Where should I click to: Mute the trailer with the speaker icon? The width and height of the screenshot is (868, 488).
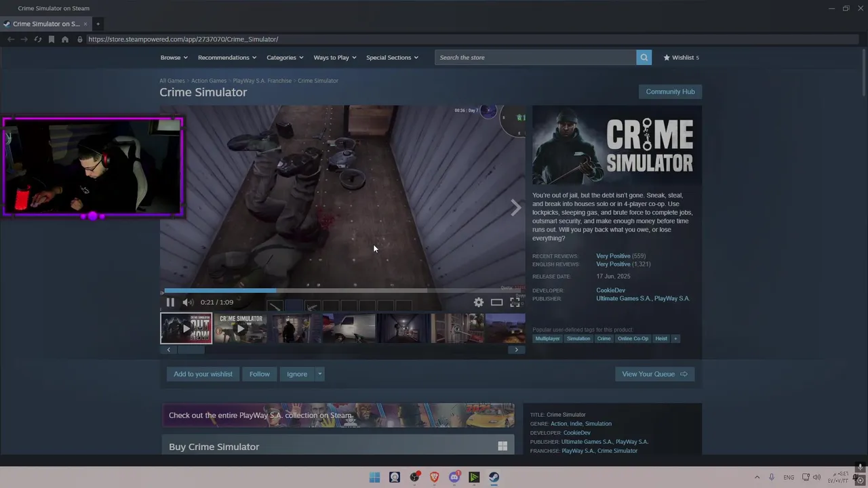pyautogui.click(x=188, y=302)
